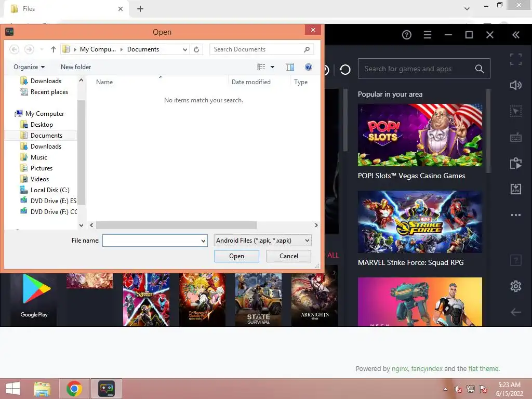Click the Open button in dialog

pyautogui.click(x=236, y=256)
